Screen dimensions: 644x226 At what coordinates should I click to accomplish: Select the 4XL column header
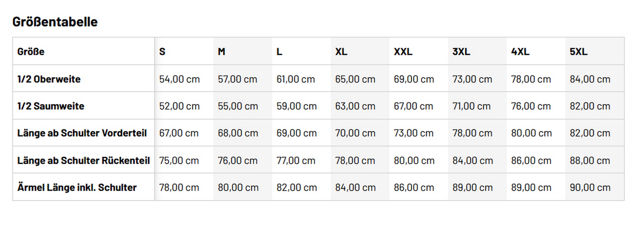click(520, 52)
